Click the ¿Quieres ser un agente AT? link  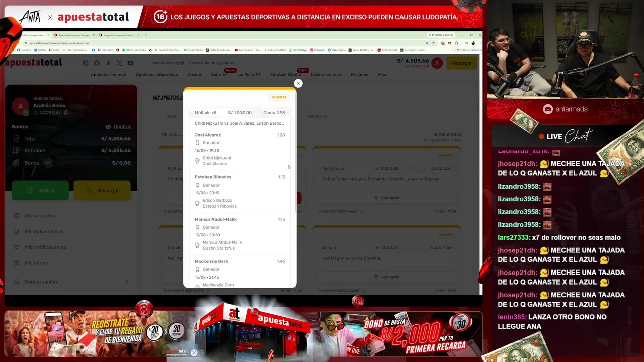pos(212,63)
